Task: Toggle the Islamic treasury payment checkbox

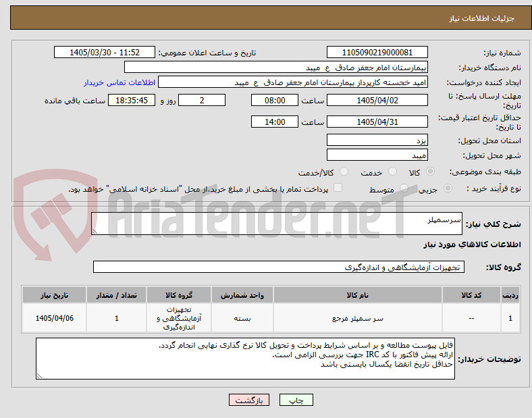Action: pos(338,188)
